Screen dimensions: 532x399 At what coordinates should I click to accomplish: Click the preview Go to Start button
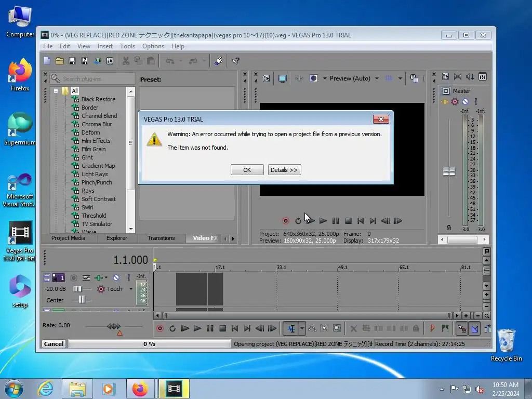361,221
